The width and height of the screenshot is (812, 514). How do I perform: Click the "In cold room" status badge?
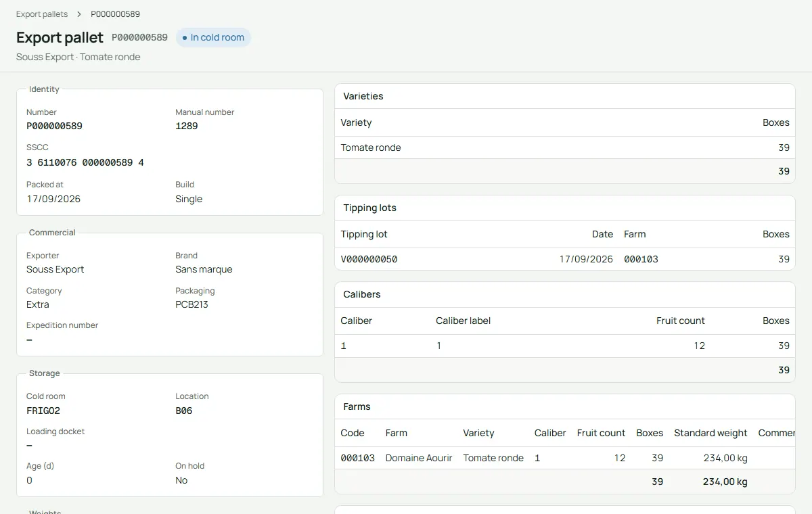click(x=213, y=38)
